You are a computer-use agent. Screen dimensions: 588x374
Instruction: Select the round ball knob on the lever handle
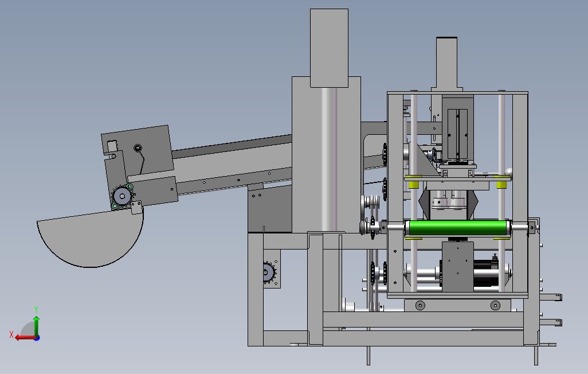pyautogui.click(x=508, y=172)
